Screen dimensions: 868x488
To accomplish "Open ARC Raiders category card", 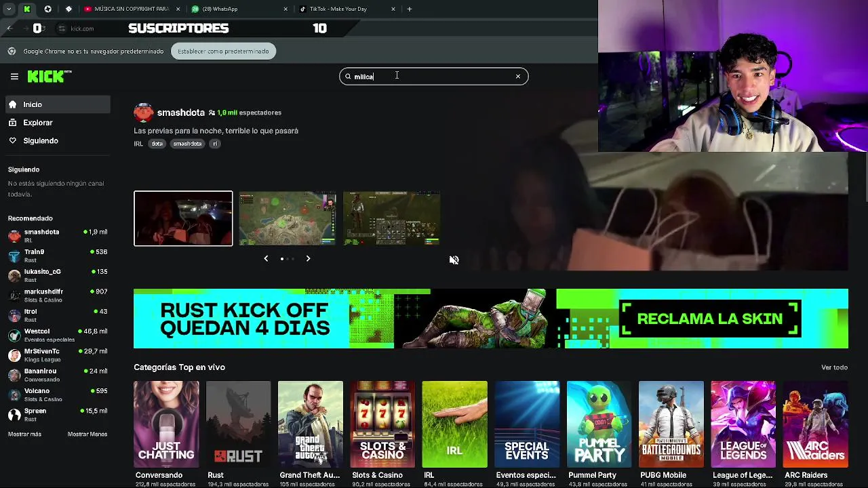I will tap(815, 424).
